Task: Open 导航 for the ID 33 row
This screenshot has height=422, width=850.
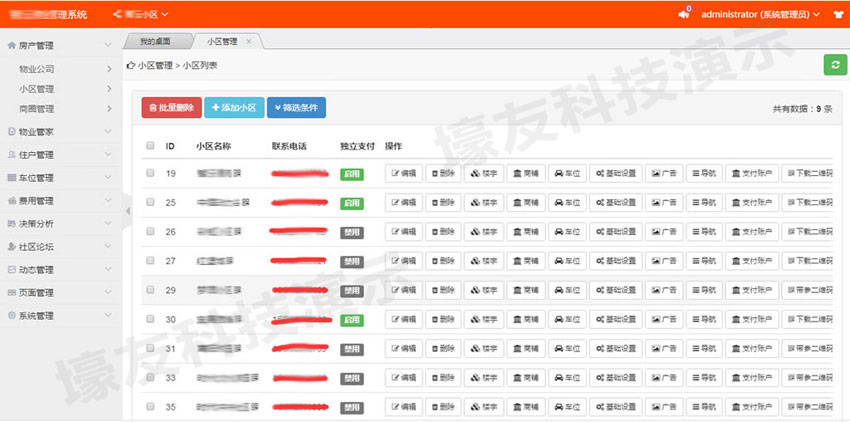Action: tap(704, 378)
